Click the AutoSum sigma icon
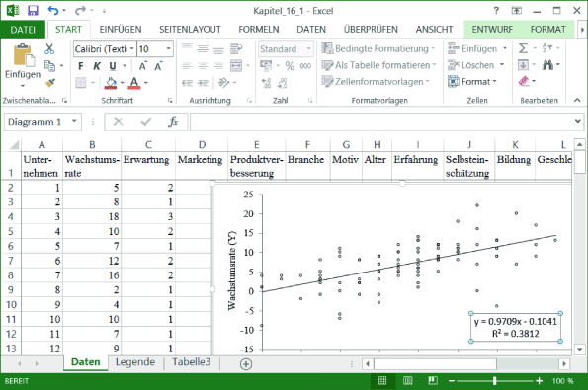 pyautogui.click(x=523, y=48)
